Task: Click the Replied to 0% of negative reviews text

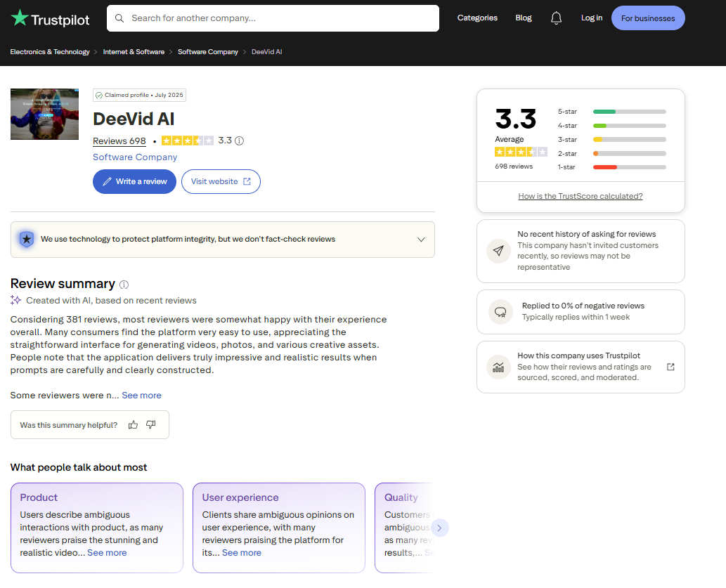Action: click(x=583, y=306)
